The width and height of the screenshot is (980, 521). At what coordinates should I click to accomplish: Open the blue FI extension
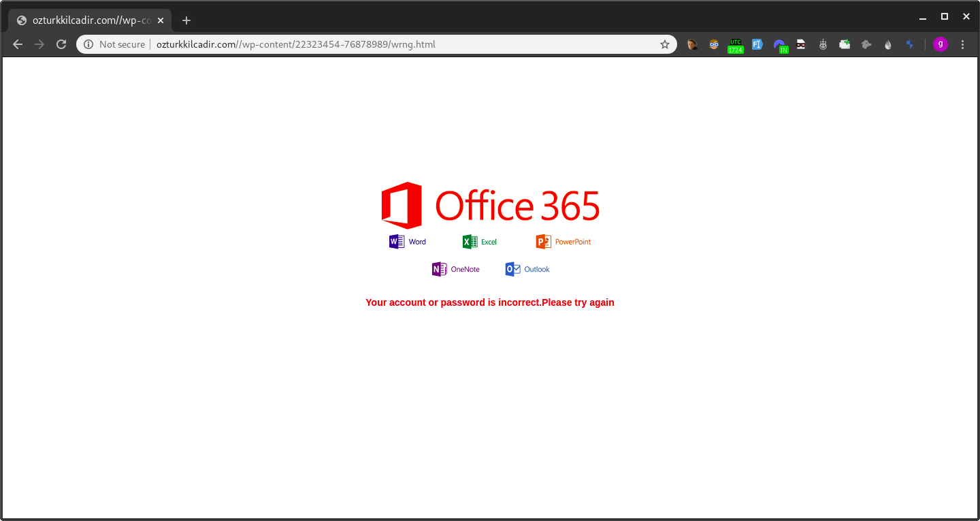[757, 44]
